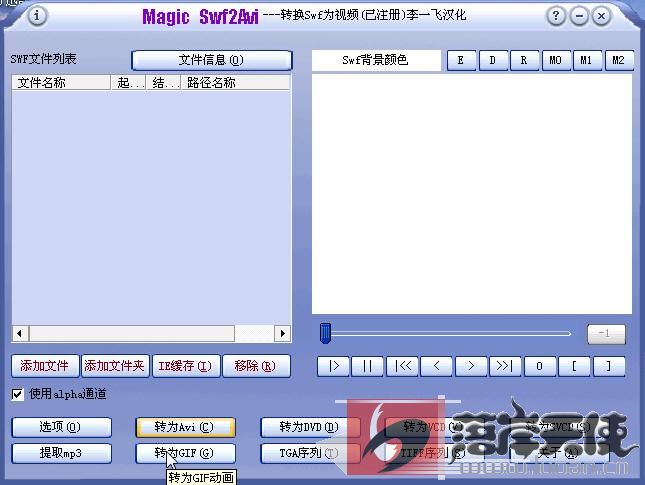Screen dimensions: 645x485
Task: Click the file list left scroll arrow
Action: 20,333
